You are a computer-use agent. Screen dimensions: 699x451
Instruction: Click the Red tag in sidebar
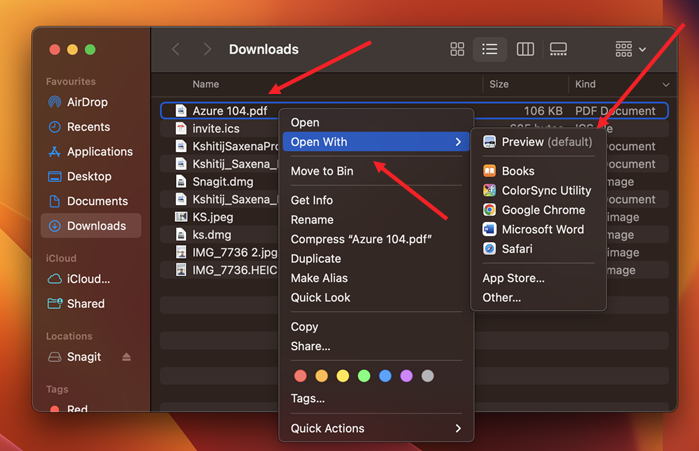(69, 409)
